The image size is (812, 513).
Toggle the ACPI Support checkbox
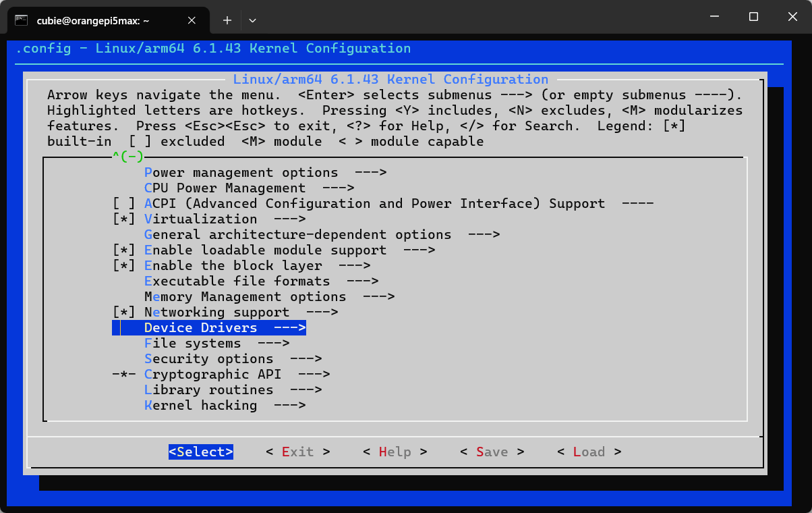point(124,204)
